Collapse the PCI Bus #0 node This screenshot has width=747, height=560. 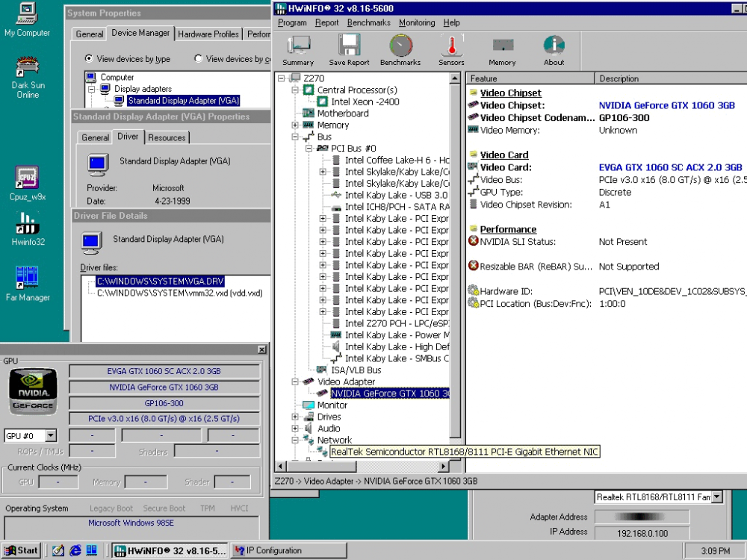[x=309, y=149]
